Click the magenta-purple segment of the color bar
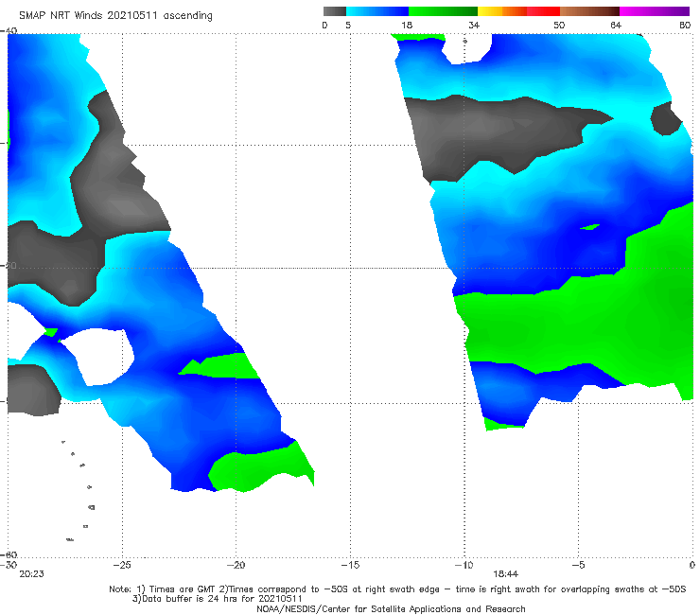 click(x=655, y=11)
